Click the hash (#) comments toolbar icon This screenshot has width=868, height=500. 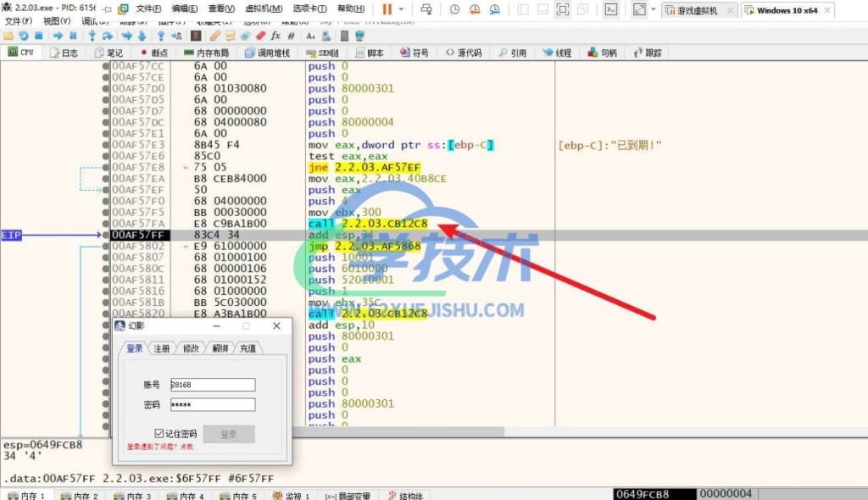(292, 36)
